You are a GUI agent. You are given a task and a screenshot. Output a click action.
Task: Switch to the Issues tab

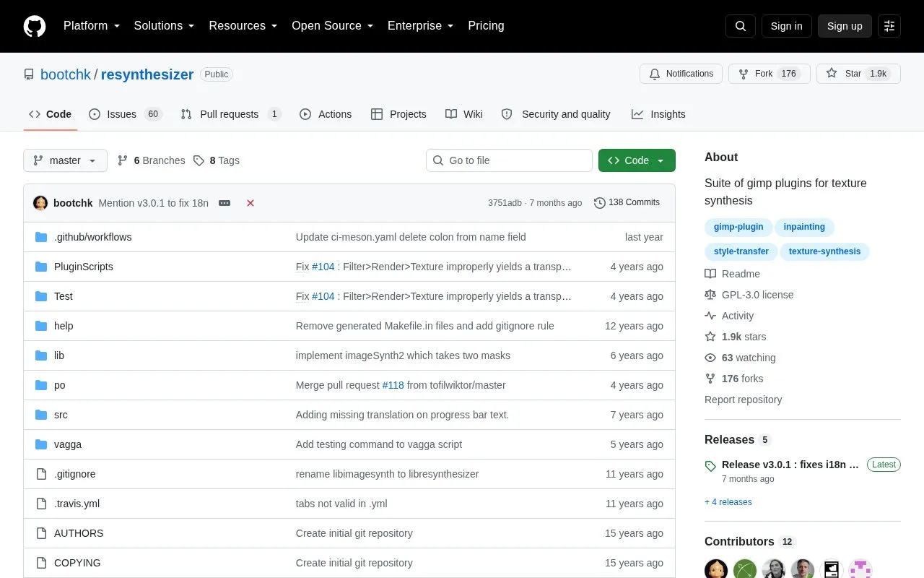pos(126,114)
